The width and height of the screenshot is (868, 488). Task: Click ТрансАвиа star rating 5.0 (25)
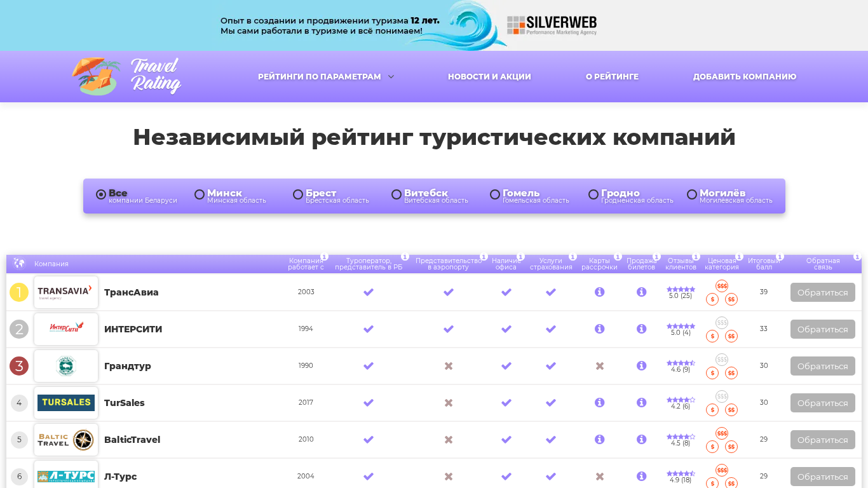[681, 292]
